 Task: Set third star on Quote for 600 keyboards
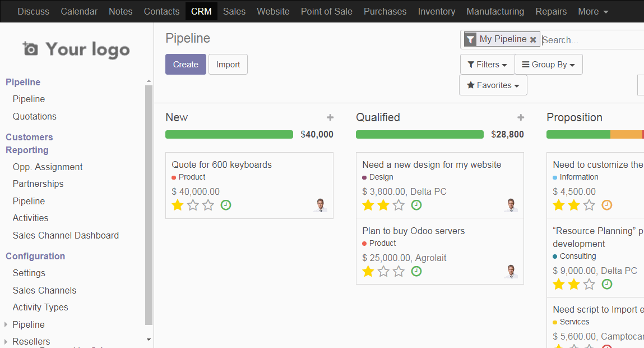tap(209, 205)
